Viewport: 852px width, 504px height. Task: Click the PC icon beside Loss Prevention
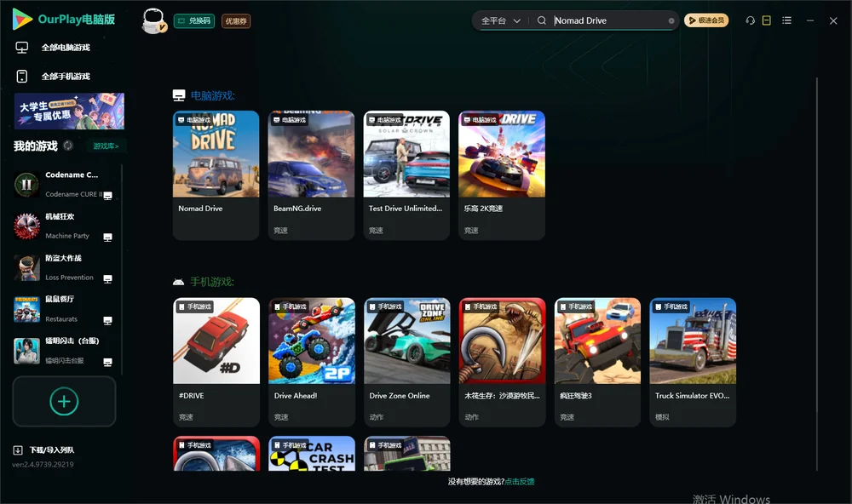pyautogui.click(x=107, y=279)
